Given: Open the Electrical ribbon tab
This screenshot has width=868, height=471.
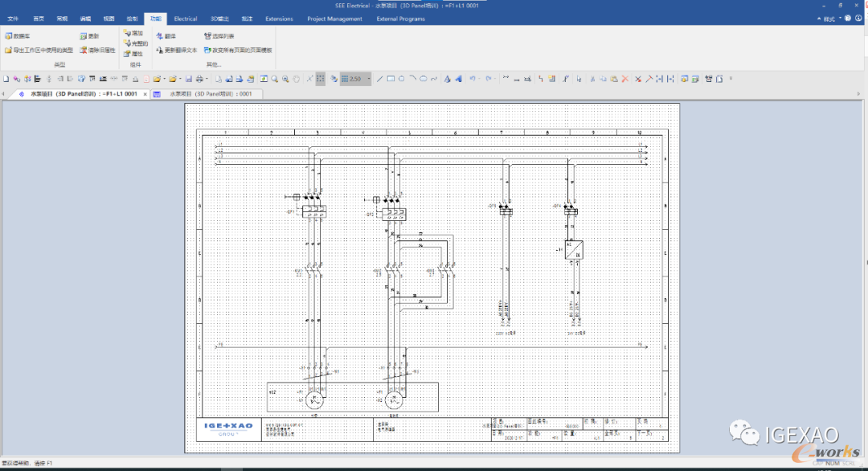Looking at the screenshot, I should coord(186,18).
